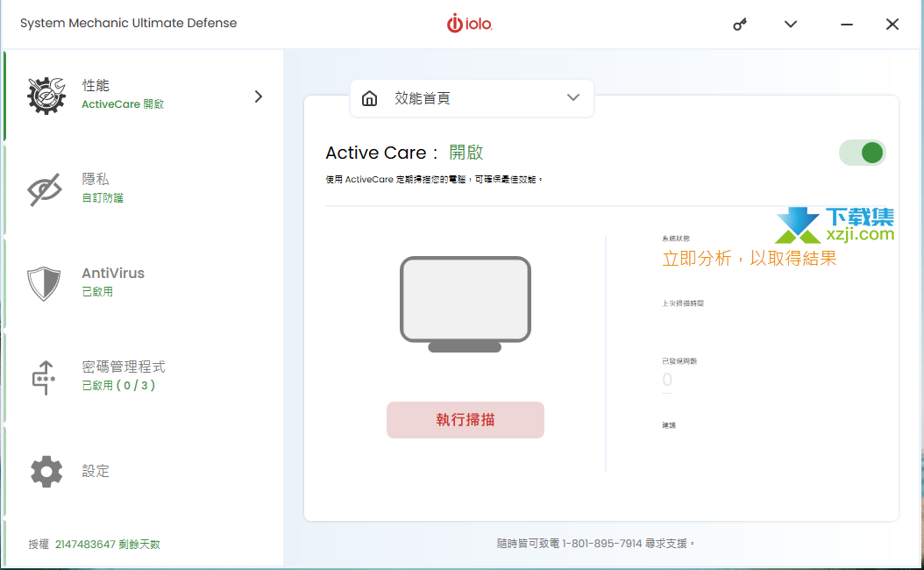Open the 效能首頁 dropdown menu
Viewport: 924px width, 570px height.
tap(472, 98)
